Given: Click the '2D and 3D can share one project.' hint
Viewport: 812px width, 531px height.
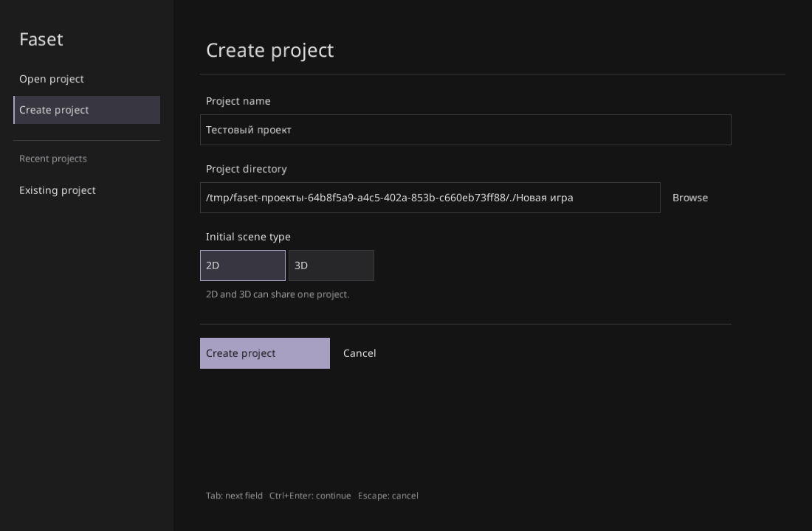Looking at the screenshot, I should coord(278,294).
